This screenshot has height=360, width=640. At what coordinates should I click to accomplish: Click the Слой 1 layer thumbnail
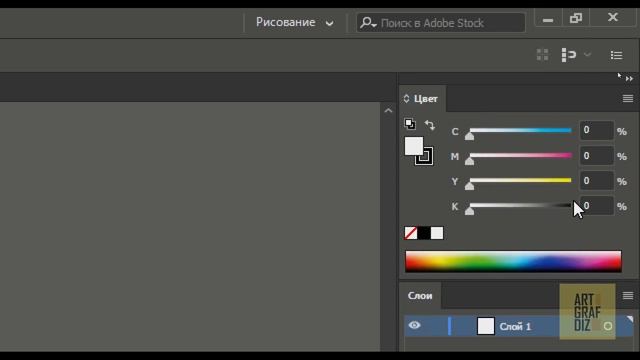485,326
